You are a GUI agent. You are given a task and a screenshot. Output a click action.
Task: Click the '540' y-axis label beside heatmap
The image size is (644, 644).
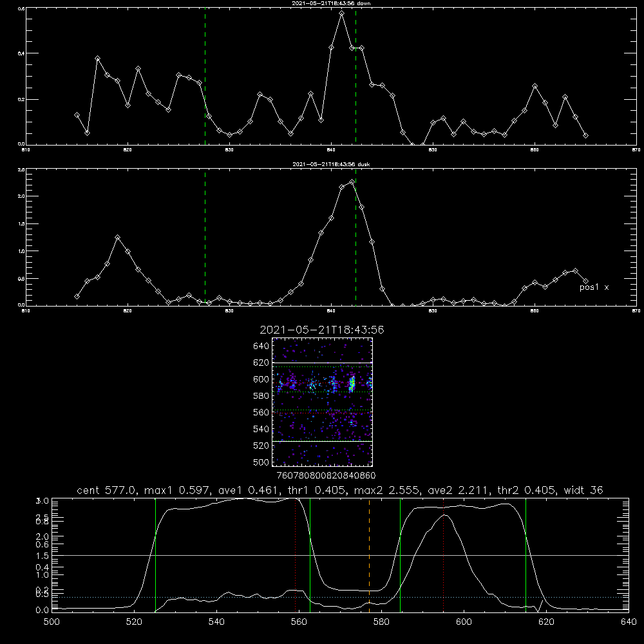click(x=261, y=429)
